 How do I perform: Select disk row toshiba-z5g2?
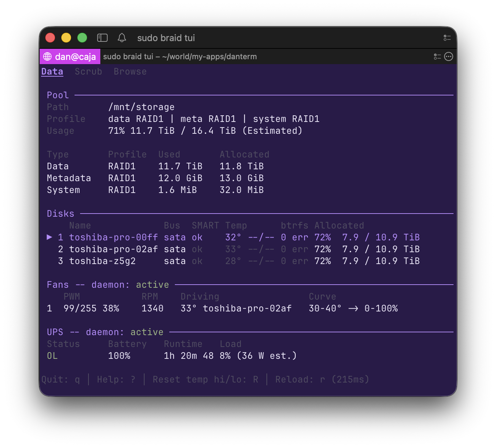[233, 261]
